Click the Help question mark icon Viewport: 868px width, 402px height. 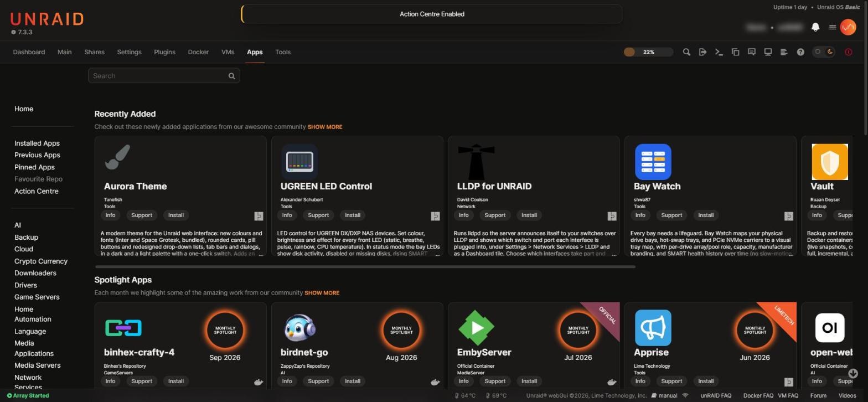coord(800,52)
